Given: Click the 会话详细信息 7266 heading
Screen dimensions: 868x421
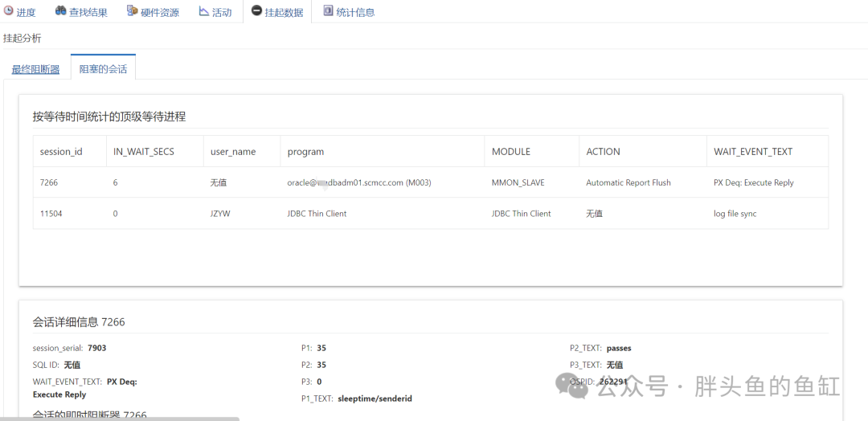Looking at the screenshot, I should point(79,322).
